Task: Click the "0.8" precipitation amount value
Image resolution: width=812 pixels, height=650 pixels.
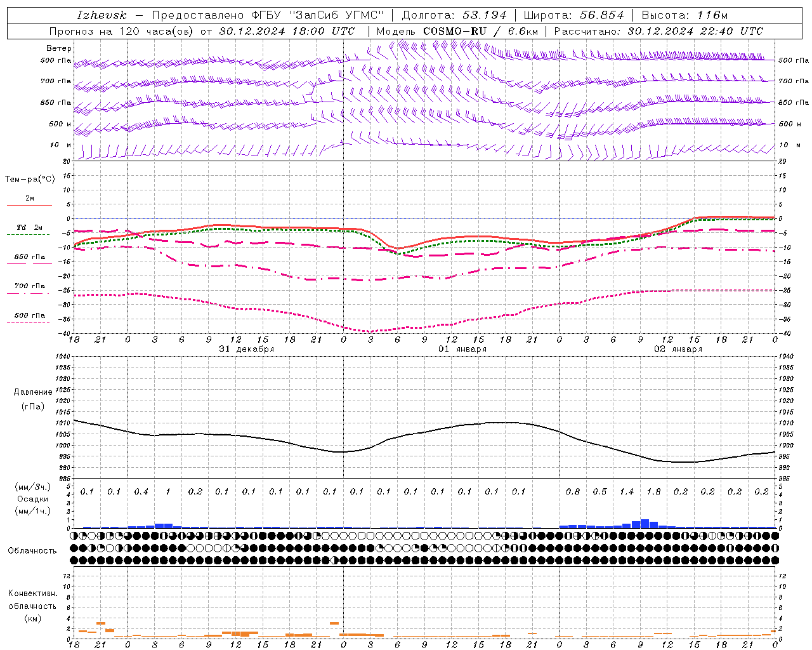Action: pyautogui.click(x=573, y=492)
